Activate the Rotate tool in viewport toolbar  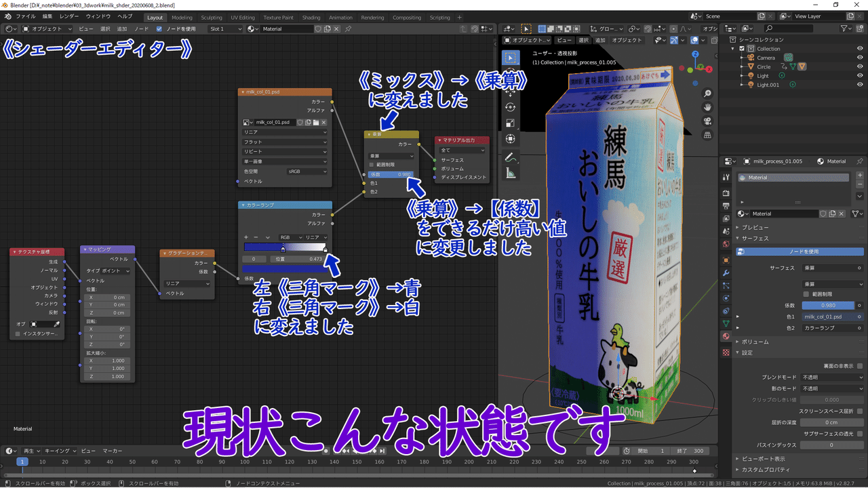(511, 107)
